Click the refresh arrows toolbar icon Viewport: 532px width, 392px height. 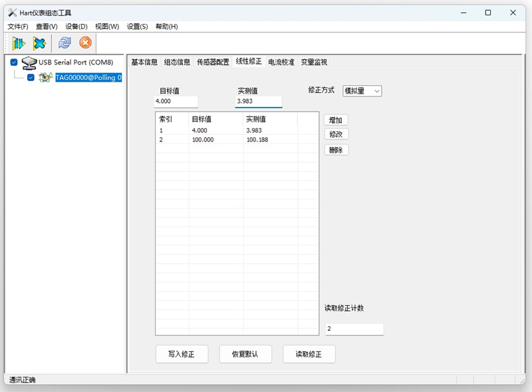point(65,43)
